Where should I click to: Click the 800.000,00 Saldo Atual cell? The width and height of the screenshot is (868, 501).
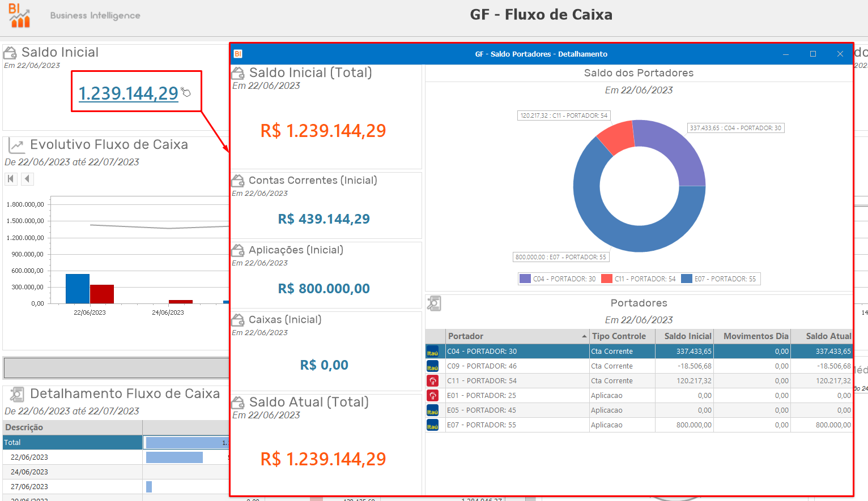822,425
